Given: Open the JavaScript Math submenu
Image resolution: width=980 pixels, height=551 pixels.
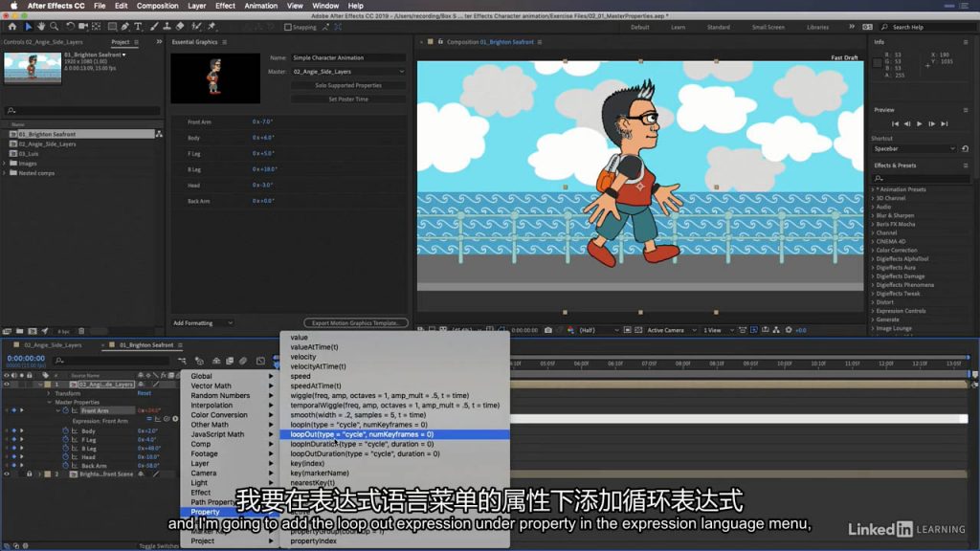Looking at the screenshot, I should coord(230,434).
